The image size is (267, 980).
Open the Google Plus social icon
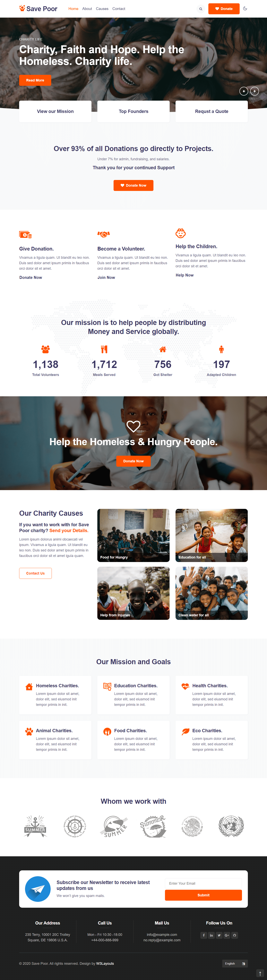coord(227,935)
